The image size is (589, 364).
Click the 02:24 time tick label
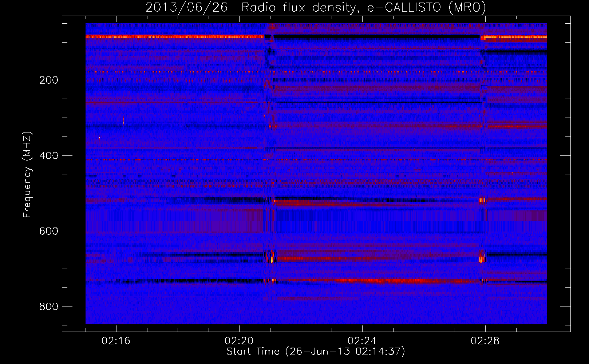[362, 341]
